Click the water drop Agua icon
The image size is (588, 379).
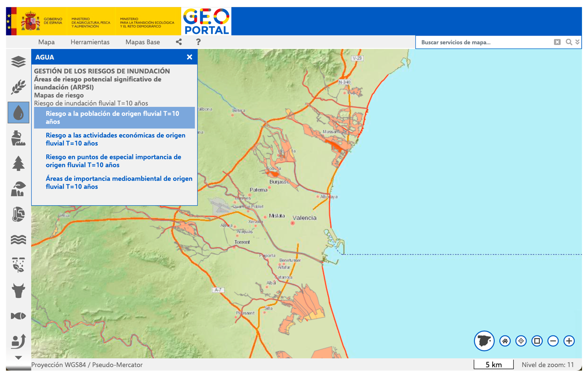tap(18, 112)
